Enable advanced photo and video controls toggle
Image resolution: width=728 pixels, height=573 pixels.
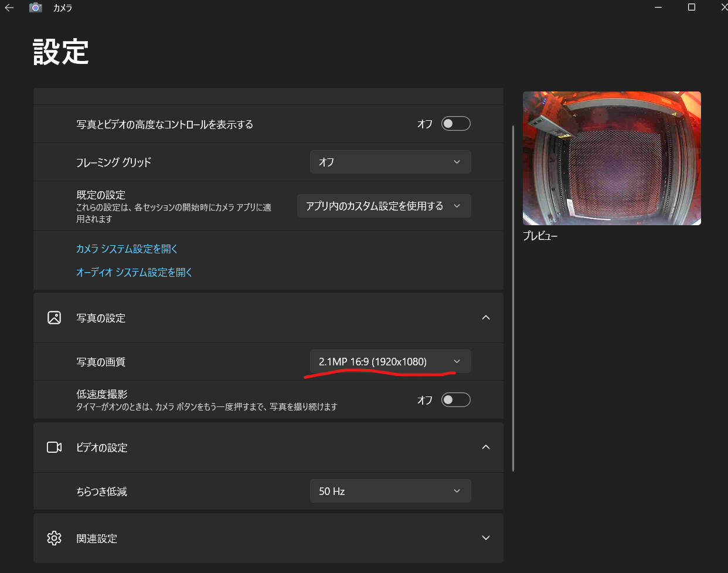pyautogui.click(x=455, y=124)
